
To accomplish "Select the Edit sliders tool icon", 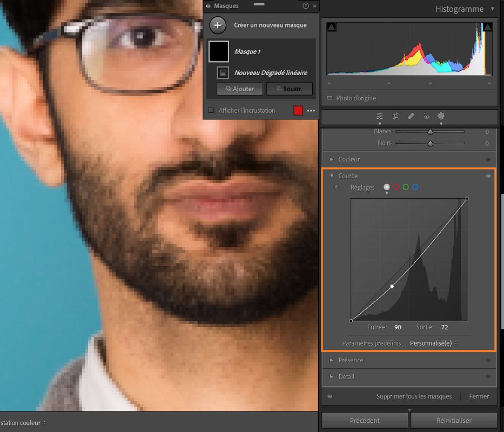I will click(x=380, y=116).
